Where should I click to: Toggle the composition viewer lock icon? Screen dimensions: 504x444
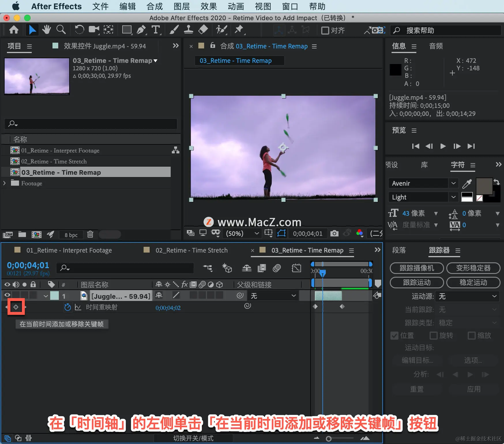point(213,45)
